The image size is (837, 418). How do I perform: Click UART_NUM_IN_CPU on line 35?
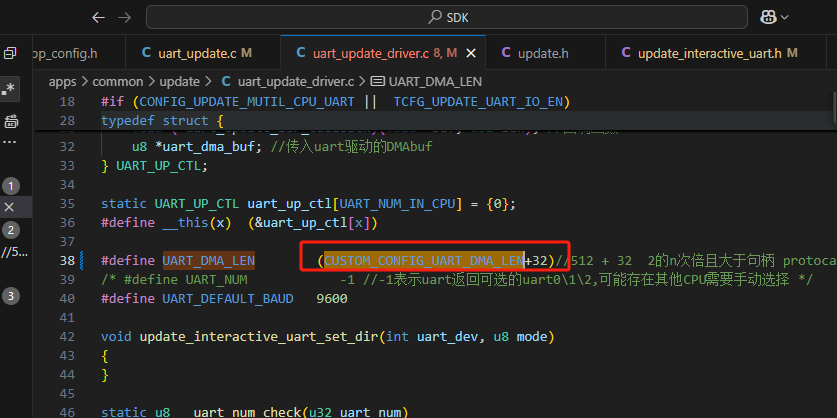tap(397, 203)
